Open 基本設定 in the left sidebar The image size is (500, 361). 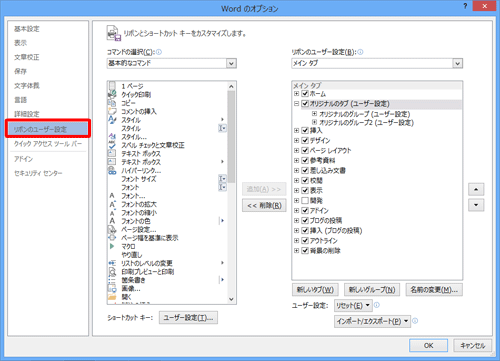click(x=27, y=29)
